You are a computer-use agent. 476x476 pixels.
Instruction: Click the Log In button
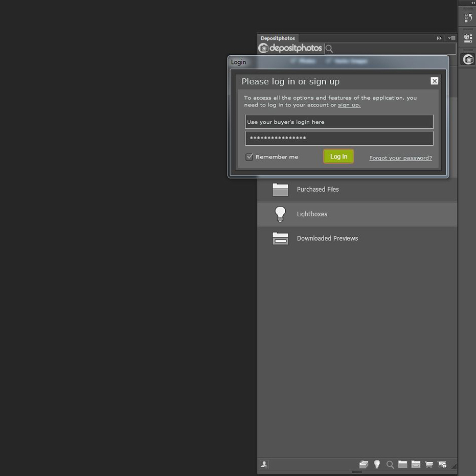[x=338, y=156]
